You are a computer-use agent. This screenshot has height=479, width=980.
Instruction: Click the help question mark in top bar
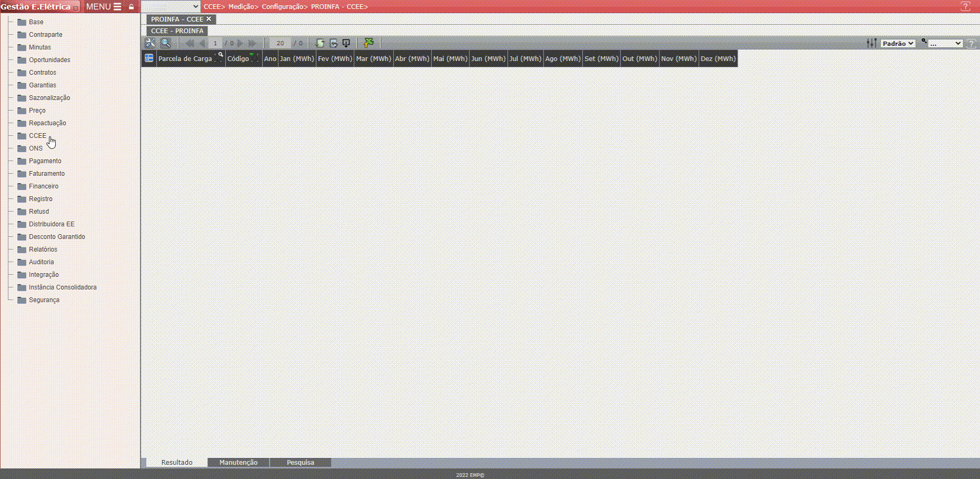tap(965, 7)
